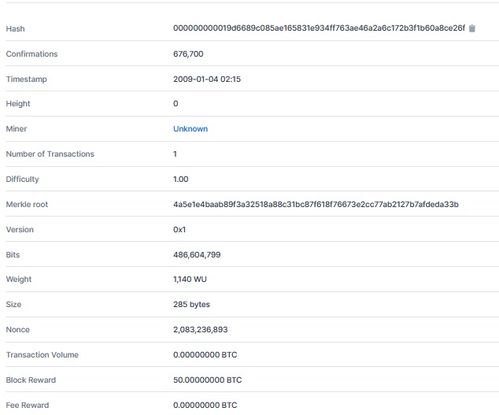This screenshot has width=499, height=415.
Task: Select the block hash value text
Action: [x=319, y=28]
